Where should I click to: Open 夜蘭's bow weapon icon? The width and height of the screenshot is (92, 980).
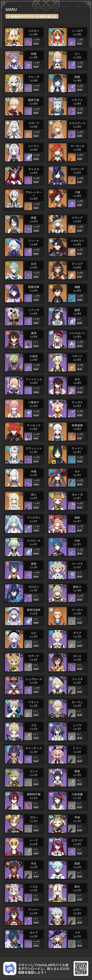coord(71,88)
